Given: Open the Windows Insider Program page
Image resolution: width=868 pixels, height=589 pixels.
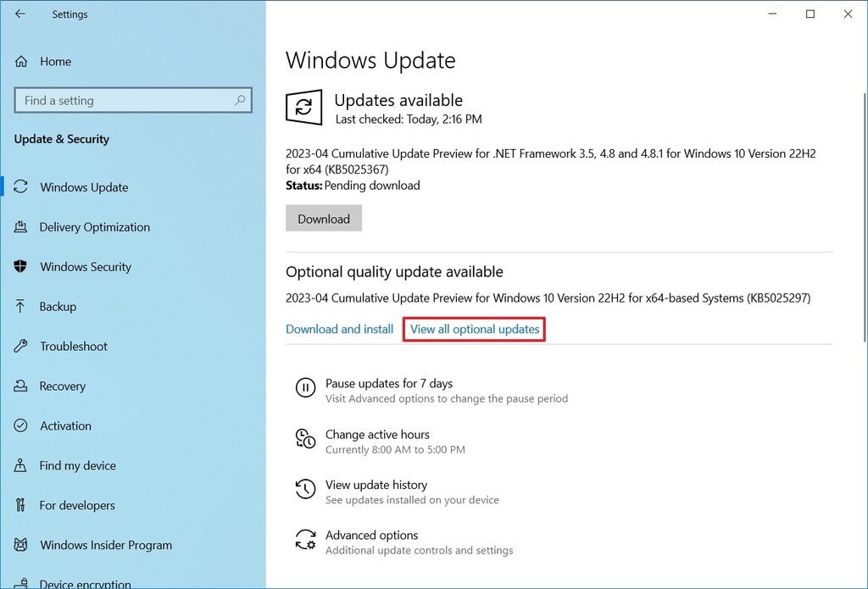Looking at the screenshot, I should tap(105, 545).
